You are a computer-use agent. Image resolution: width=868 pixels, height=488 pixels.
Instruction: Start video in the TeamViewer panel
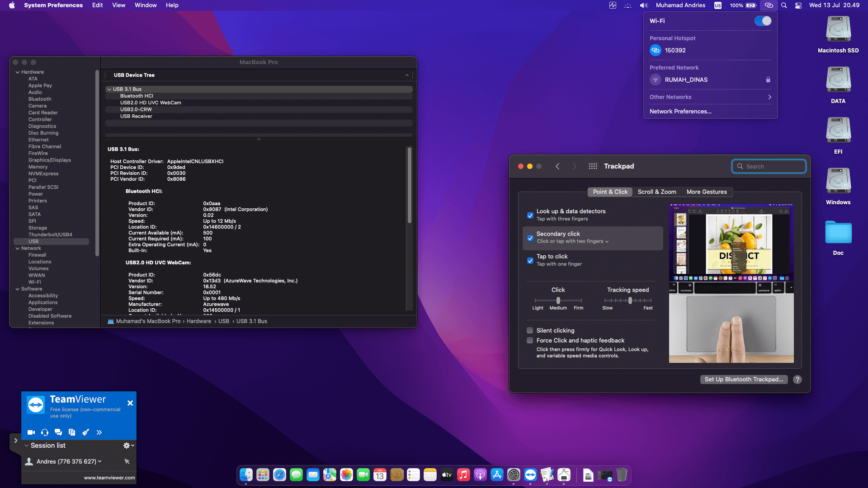point(31,432)
